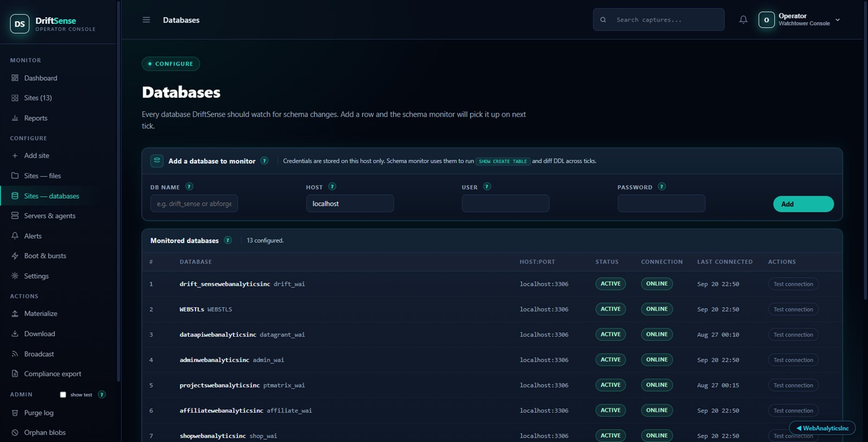Click the Settings gear icon
Image resolution: width=868 pixels, height=442 pixels.
[x=15, y=276]
